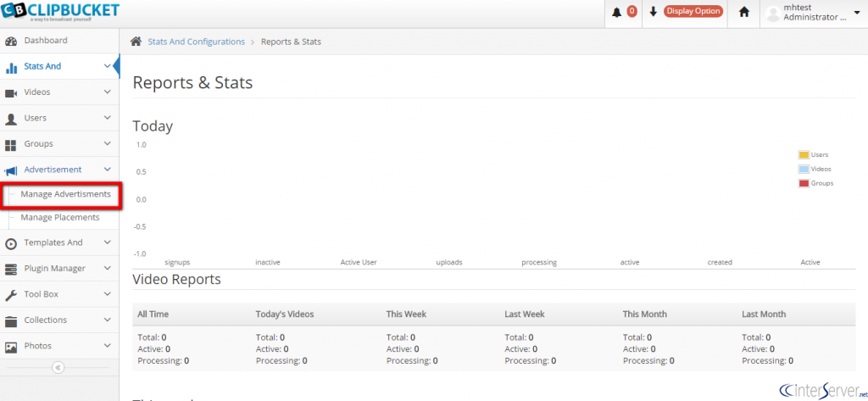
Task: Expand the Plugin Manager chevron
Action: 108,268
